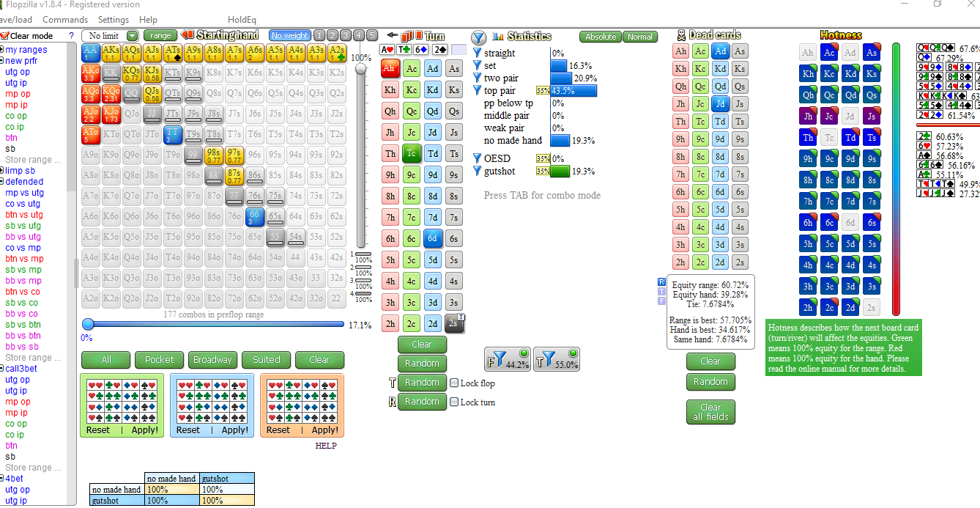Toggle Ad in the Dead cards grid

[720, 51]
